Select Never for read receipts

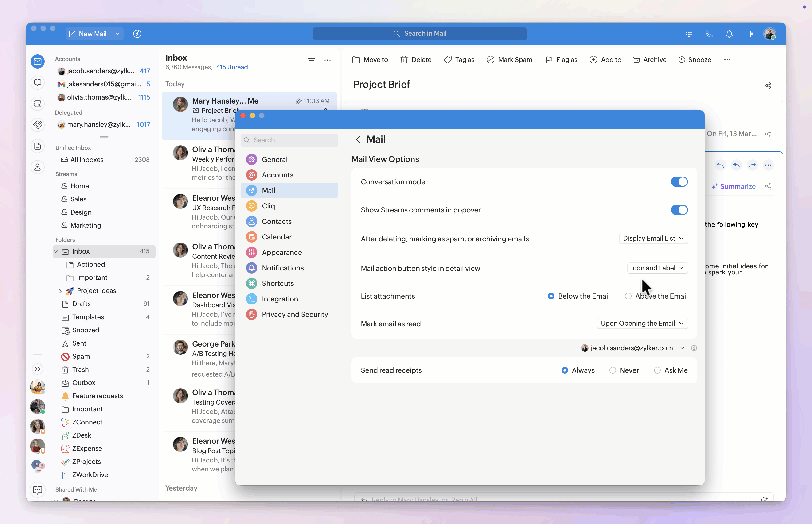(613, 370)
